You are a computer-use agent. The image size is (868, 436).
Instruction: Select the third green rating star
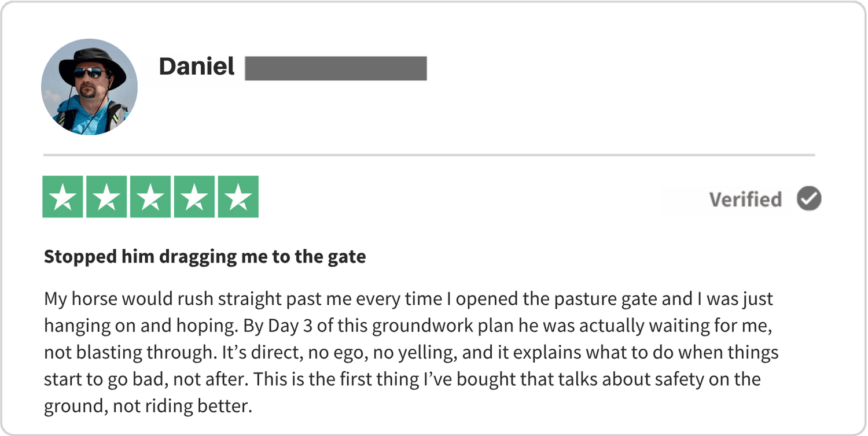pyautogui.click(x=150, y=197)
